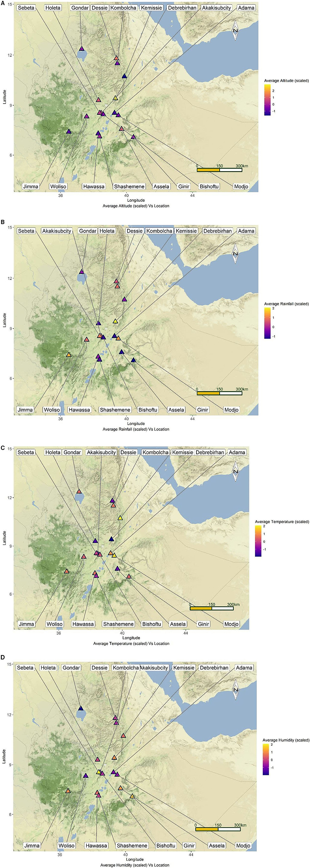Select the yellow triangle marker in panel B
The width and height of the screenshot is (310, 868).
[116, 321]
